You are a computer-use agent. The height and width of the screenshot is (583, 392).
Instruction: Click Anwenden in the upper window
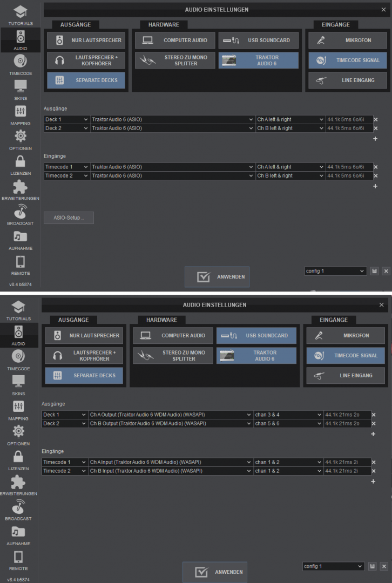pyautogui.click(x=217, y=277)
